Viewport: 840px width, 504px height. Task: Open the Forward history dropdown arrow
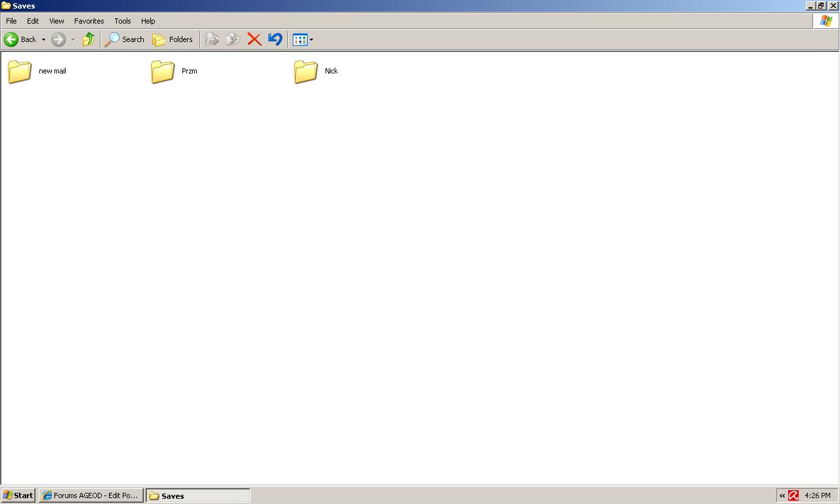73,39
